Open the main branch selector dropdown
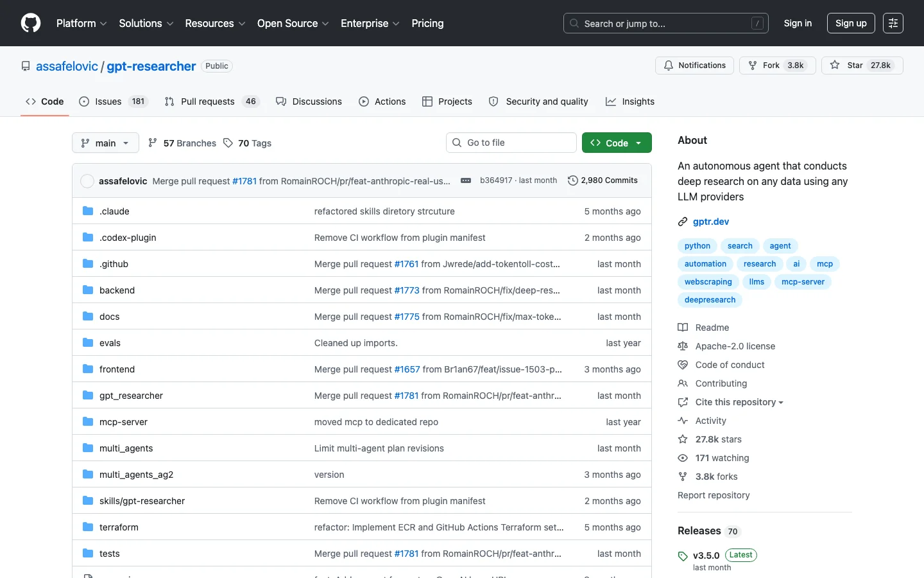The height and width of the screenshot is (578, 924). (x=105, y=143)
